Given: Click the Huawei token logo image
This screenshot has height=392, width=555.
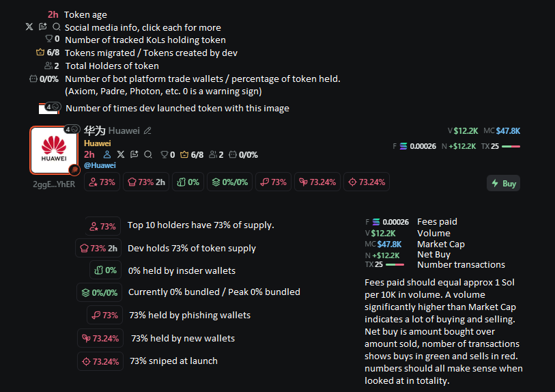Looking at the screenshot, I should pos(53,150).
